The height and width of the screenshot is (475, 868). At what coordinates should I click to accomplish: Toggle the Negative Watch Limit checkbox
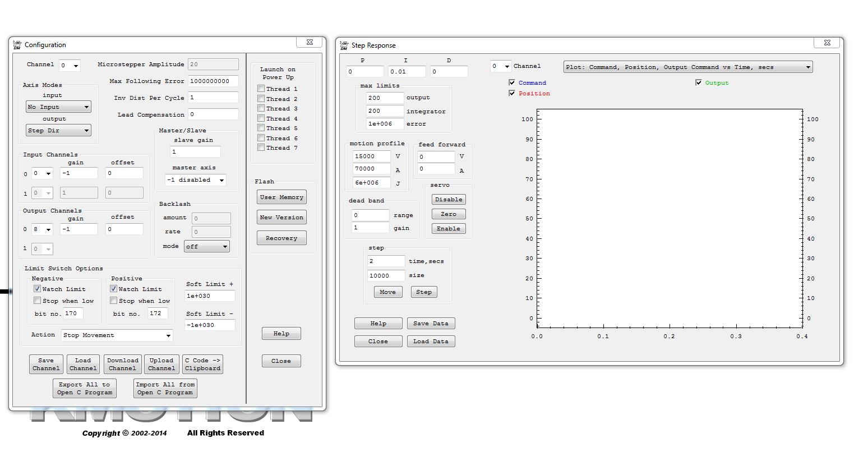click(38, 289)
